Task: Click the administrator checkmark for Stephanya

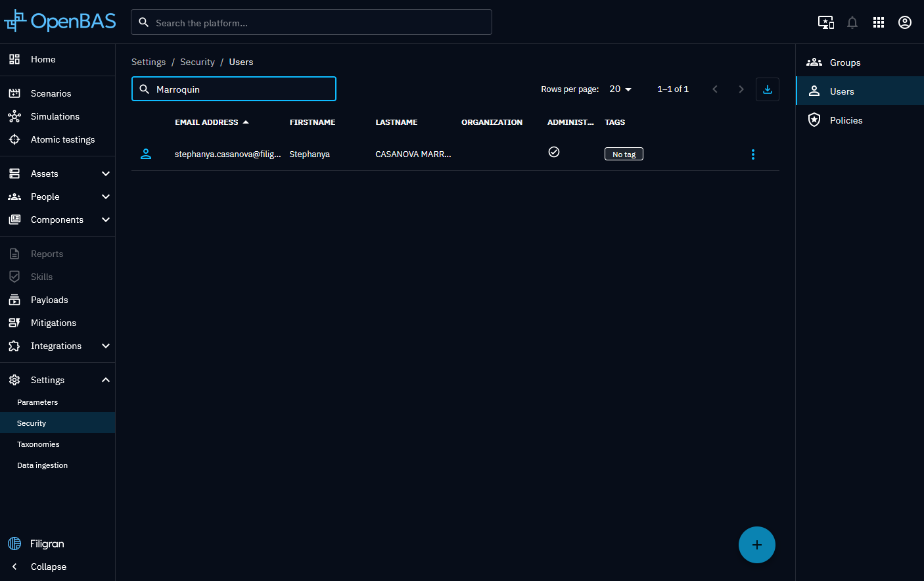Action: pyautogui.click(x=554, y=152)
